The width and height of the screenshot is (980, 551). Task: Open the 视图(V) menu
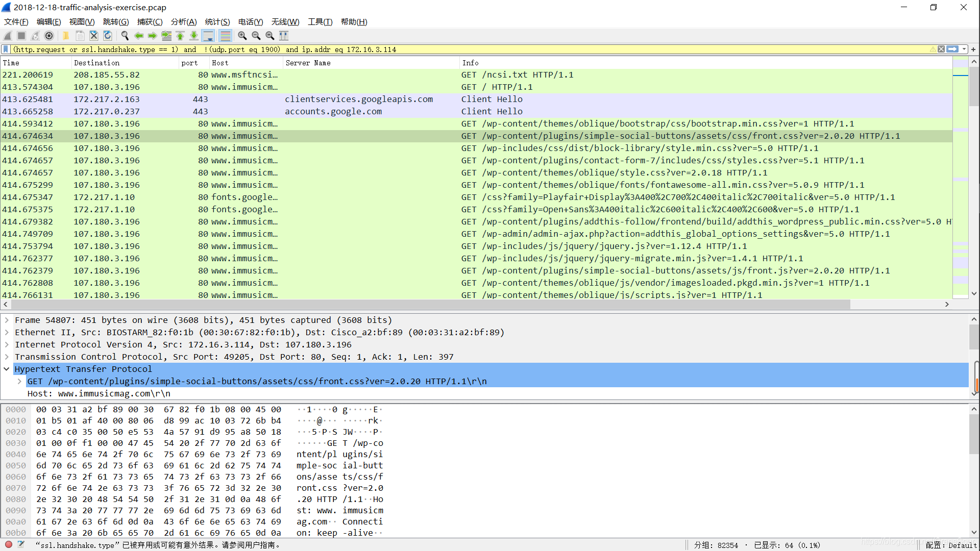tap(82, 22)
